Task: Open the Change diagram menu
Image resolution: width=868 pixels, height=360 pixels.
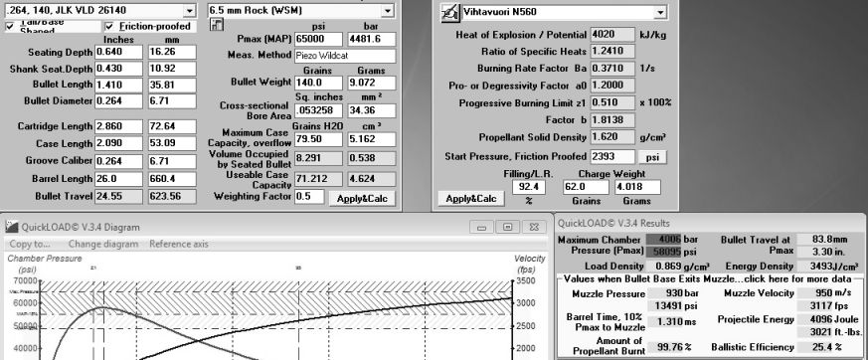Action: click(x=103, y=244)
